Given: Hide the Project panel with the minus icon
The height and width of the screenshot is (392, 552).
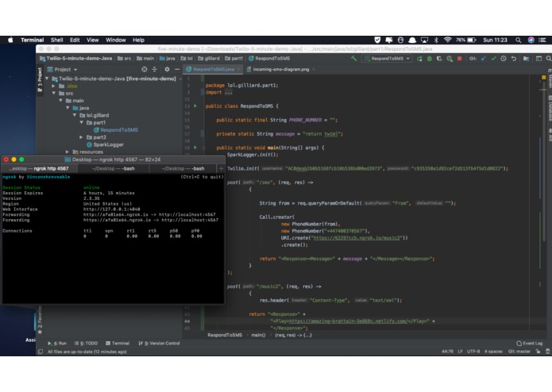Looking at the screenshot, I should tap(177, 70).
